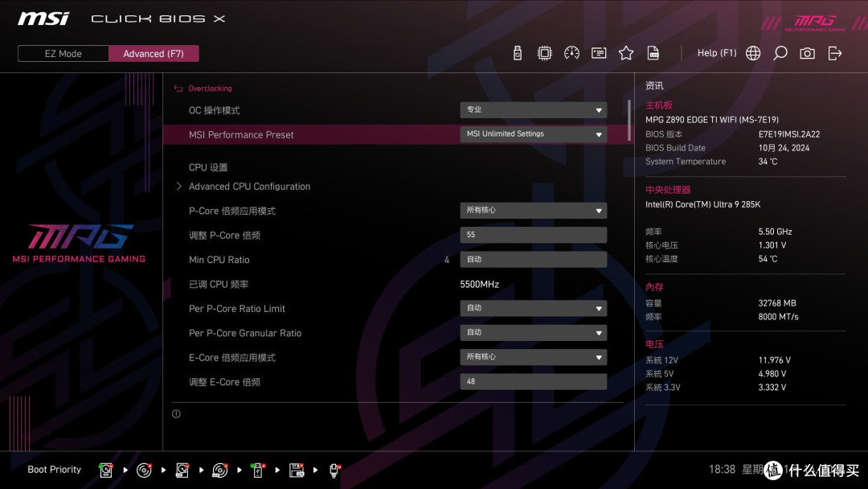Select the hard disk boot device icon
868x489 pixels.
click(x=106, y=471)
